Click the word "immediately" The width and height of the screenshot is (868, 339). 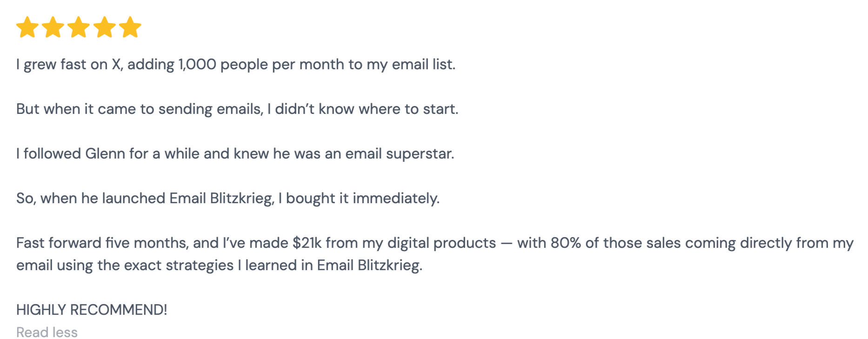(x=396, y=198)
